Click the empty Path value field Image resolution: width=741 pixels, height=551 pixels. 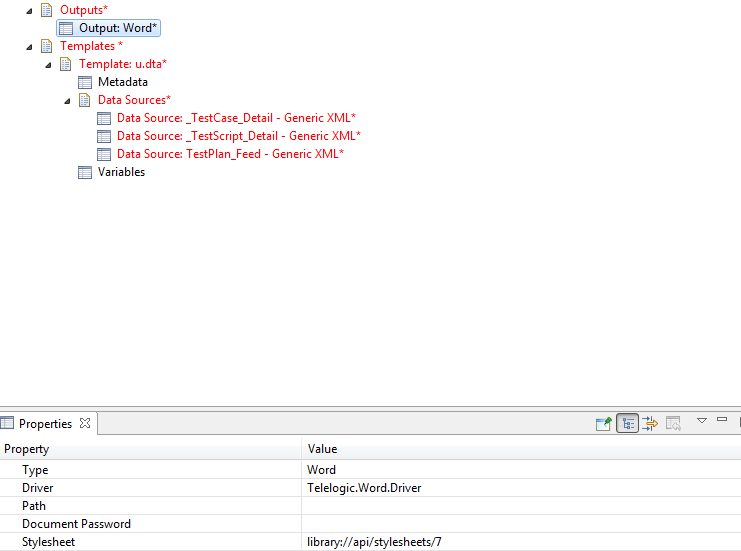pos(521,506)
